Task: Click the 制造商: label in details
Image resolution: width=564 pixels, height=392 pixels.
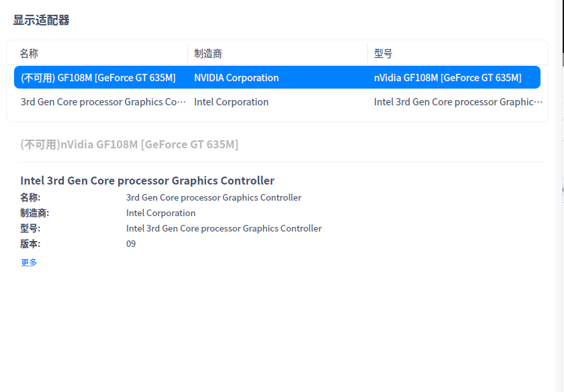Action: 35,213
